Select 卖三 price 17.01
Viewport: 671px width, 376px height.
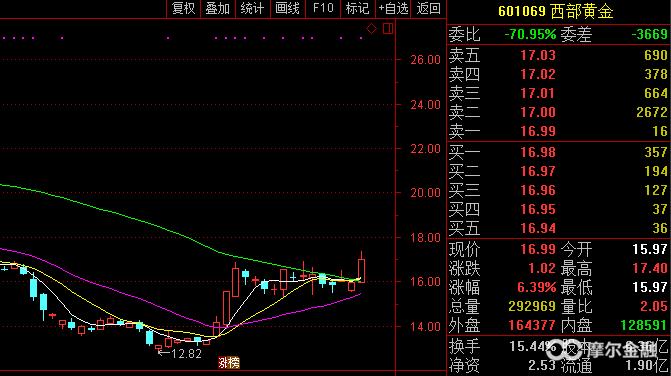[537, 93]
